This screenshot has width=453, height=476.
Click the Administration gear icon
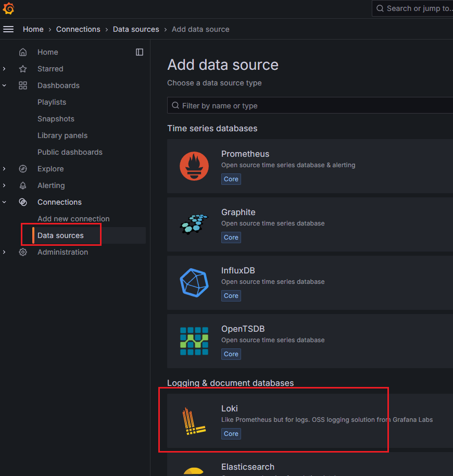(23, 252)
